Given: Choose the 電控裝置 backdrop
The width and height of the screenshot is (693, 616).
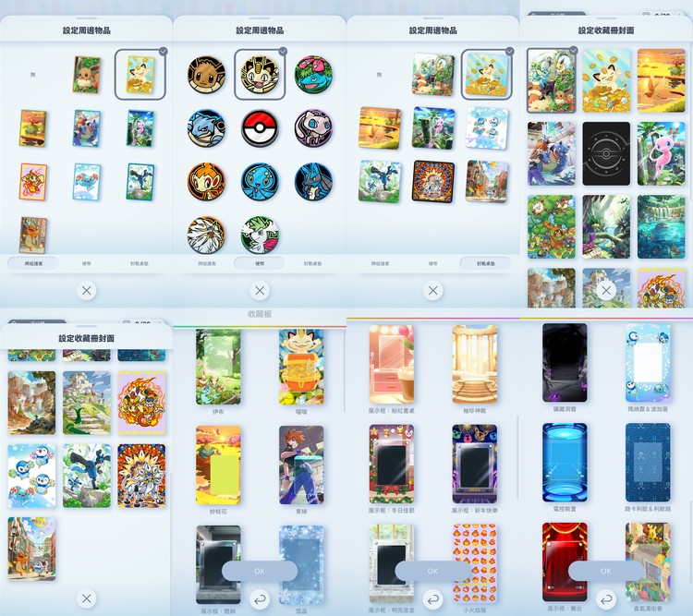Looking at the screenshot, I should tap(565, 463).
